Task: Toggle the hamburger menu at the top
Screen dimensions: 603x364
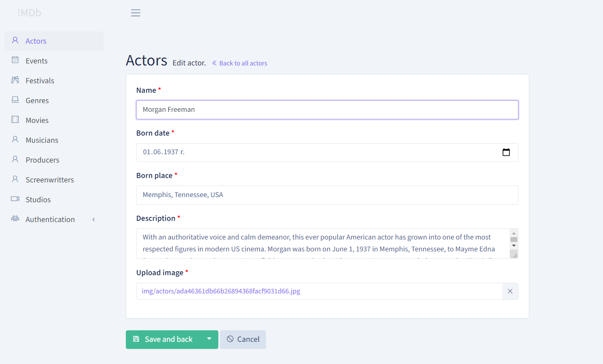Action: tap(135, 12)
